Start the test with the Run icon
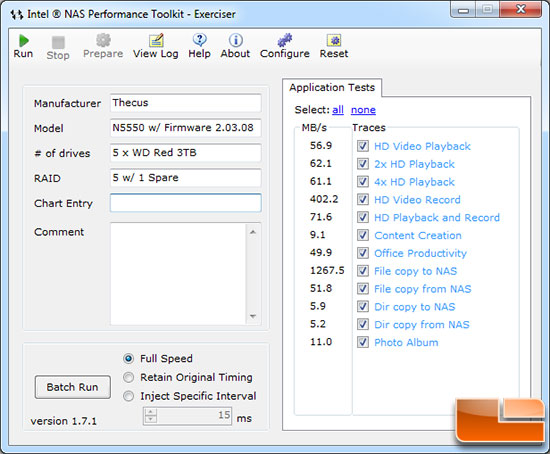The width and height of the screenshot is (550, 454). [23, 41]
